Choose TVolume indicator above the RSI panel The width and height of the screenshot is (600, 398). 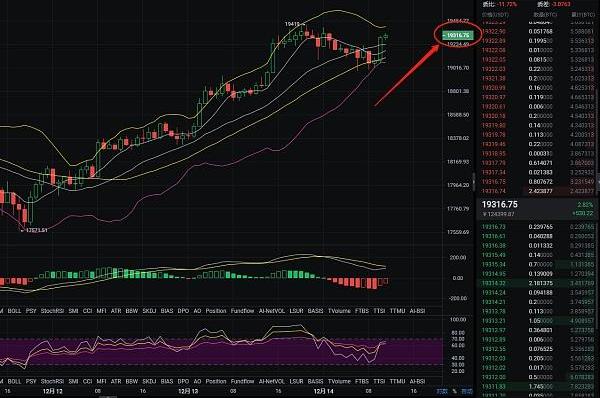(x=339, y=311)
